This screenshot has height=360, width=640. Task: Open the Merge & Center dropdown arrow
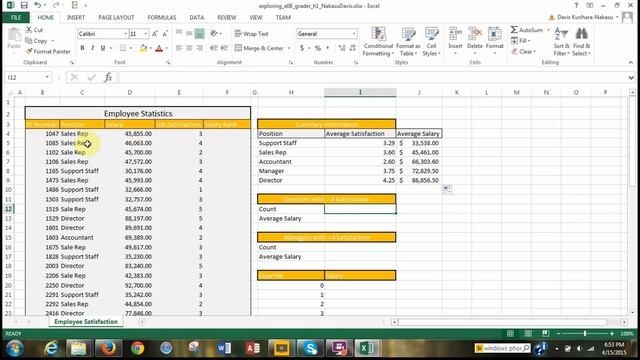tap(289, 48)
